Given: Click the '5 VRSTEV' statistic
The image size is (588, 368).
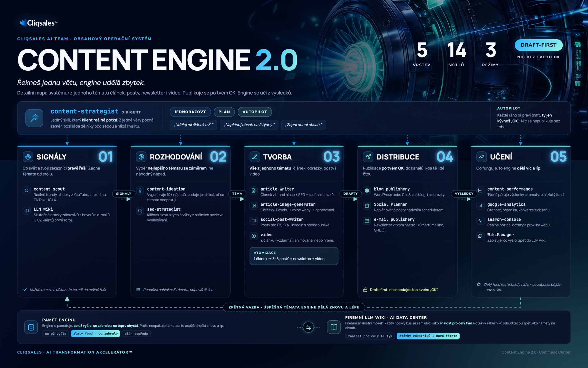Looking at the screenshot, I should (421, 54).
